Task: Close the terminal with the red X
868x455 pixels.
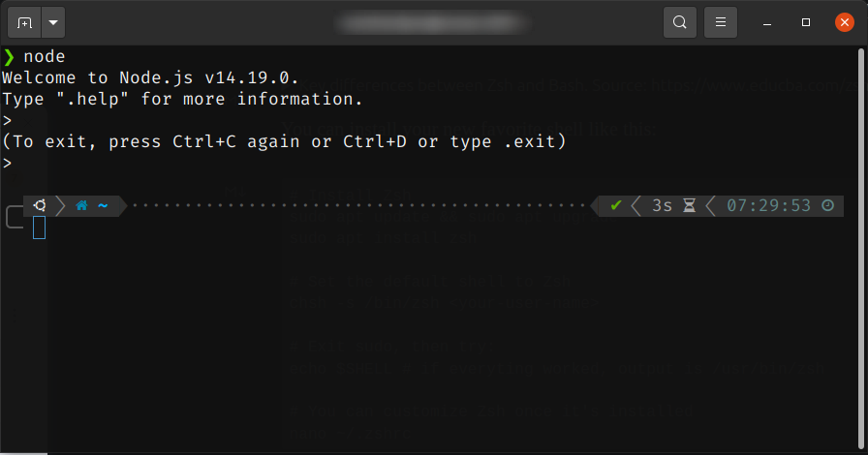Action: tap(844, 22)
